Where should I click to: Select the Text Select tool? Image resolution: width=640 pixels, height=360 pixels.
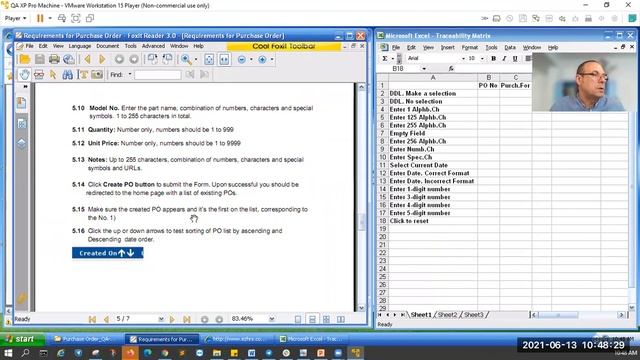83,74
